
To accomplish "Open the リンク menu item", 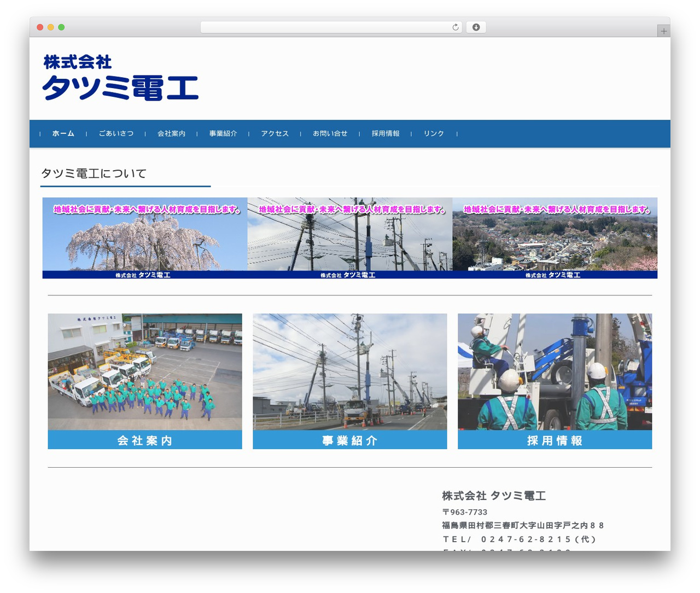I will [434, 133].
